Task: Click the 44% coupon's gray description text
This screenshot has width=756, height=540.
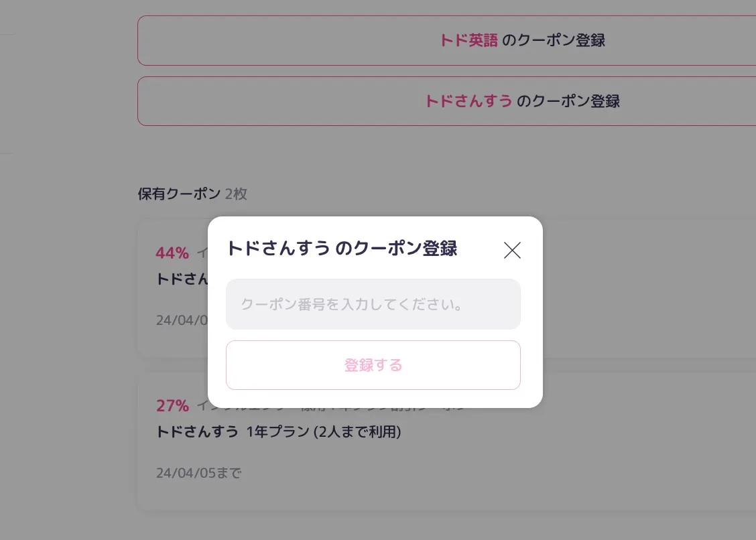Action: coord(201,253)
